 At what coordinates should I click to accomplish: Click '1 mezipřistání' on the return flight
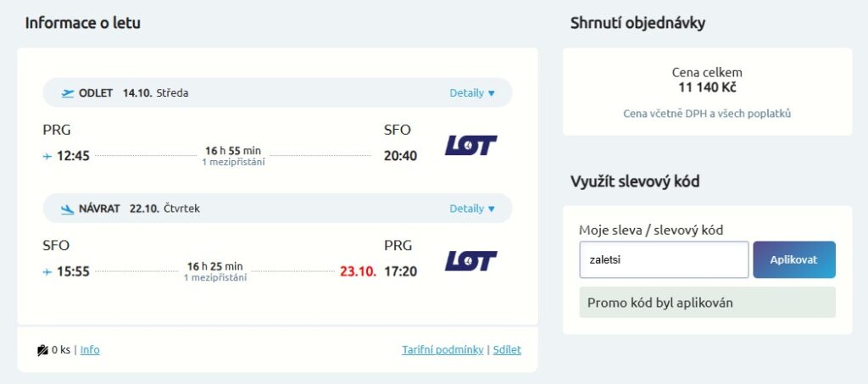click(215, 278)
